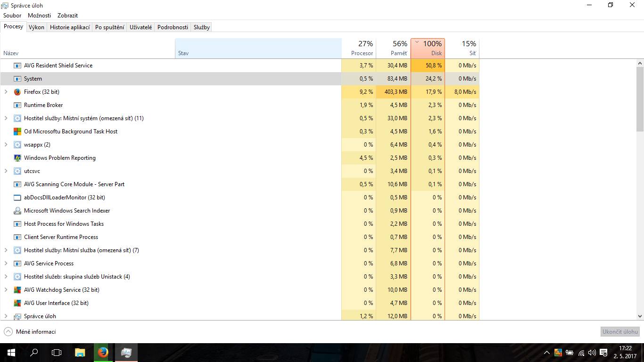Open the Možnosti menu

(39, 16)
